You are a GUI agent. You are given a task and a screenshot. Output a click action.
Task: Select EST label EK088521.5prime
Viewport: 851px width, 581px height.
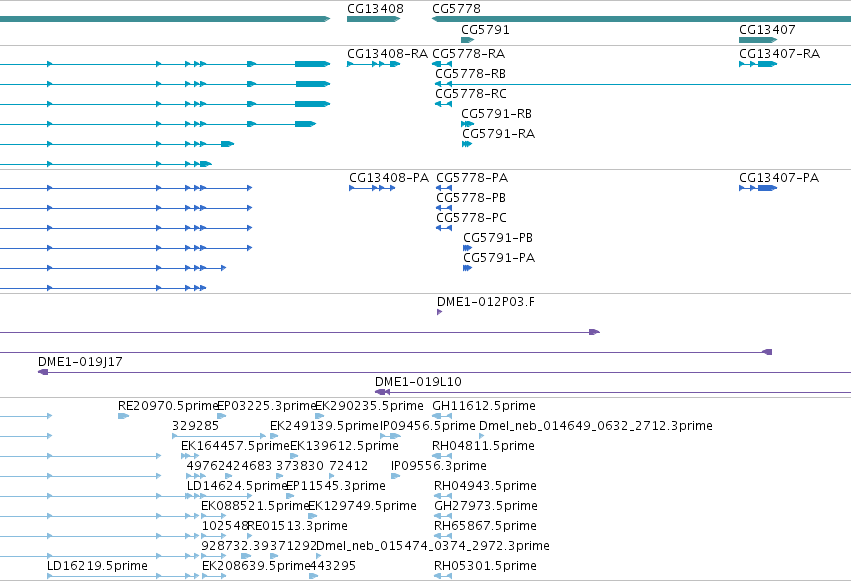[255, 506]
